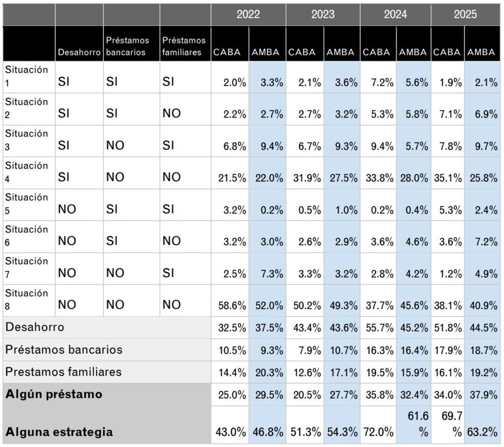Click the Prestamos familiares summary row label
The image size is (504, 447).
[63, 372]
